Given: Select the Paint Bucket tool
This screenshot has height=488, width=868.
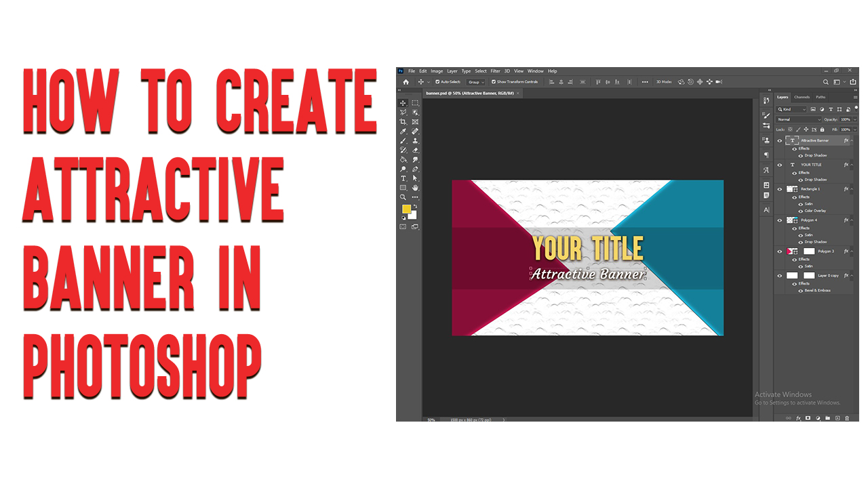Looking at the screenshot, I should tap(403, 159).
